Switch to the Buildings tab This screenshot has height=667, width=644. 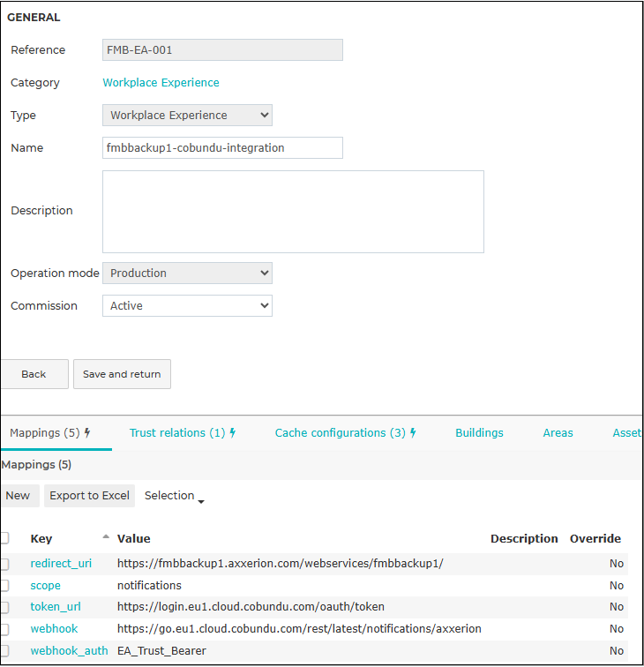point(479,433)
